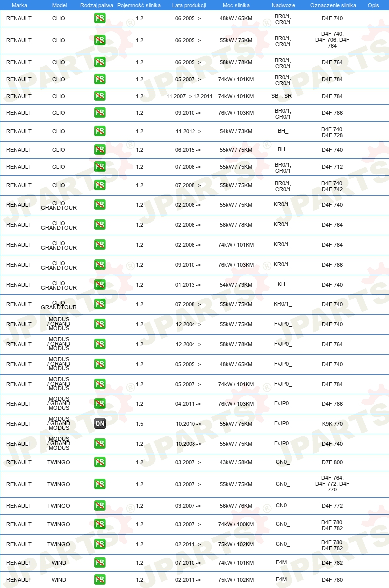This screenshot has height=588, width=389.
Task: Select engine code cell D4F 764, D4F 772, D4F 770
Action: pyautogui.click(x=332, y=484)
